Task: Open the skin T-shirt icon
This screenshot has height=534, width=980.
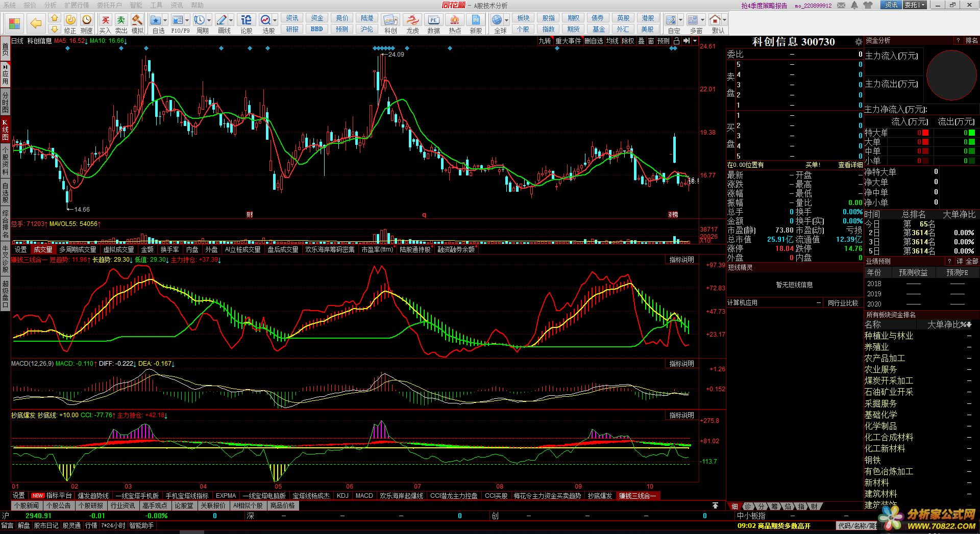Action: pyautogui.click(x=869, y=5)
